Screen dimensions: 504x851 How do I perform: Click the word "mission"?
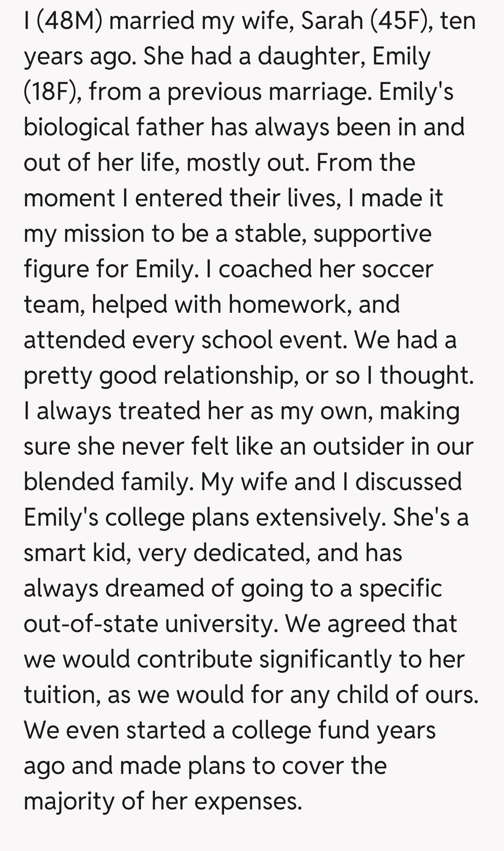104,233
